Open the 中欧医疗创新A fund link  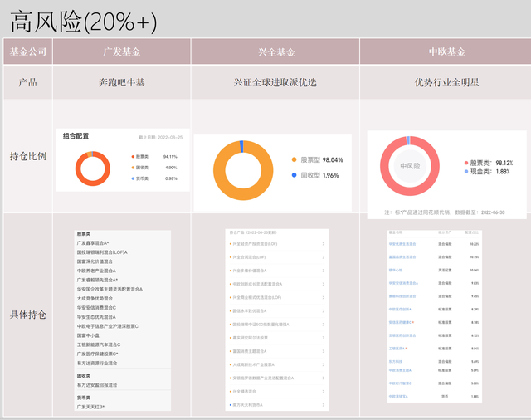[400, 310]
